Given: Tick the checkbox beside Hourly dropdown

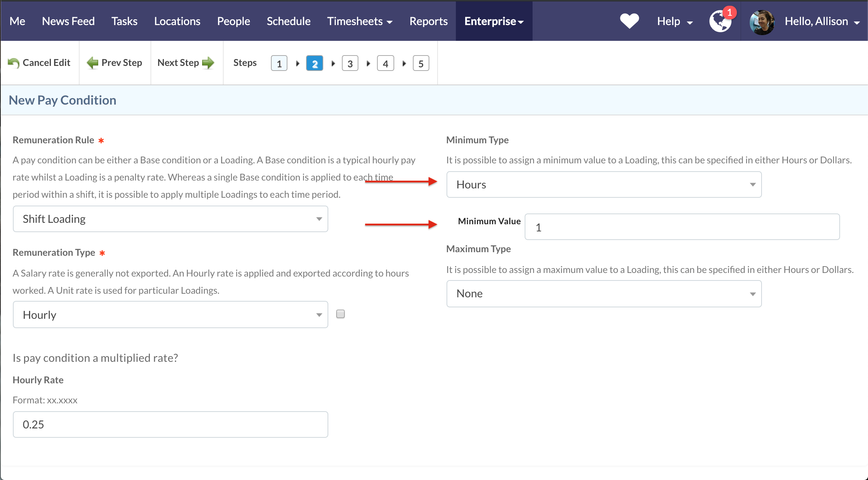Looking at the screenshot, I should 340,314.
